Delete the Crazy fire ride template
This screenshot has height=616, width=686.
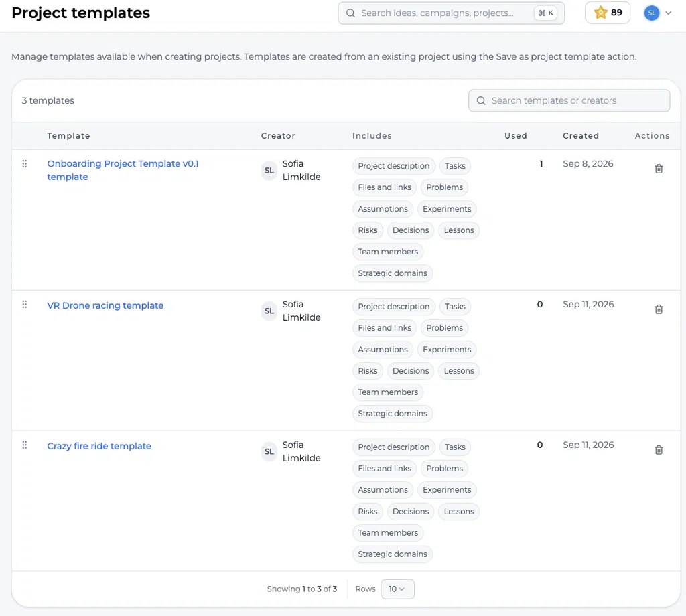pyautogui.click(x=659, y=450)
